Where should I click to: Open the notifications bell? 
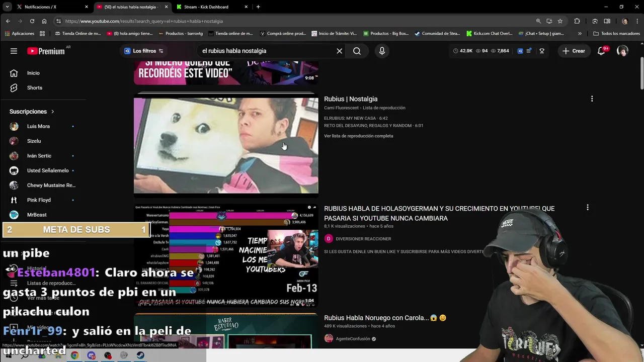click(x=601, y=51)
